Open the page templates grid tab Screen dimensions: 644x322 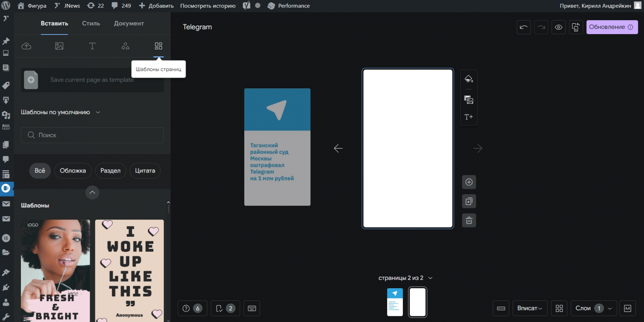[159, 46]
